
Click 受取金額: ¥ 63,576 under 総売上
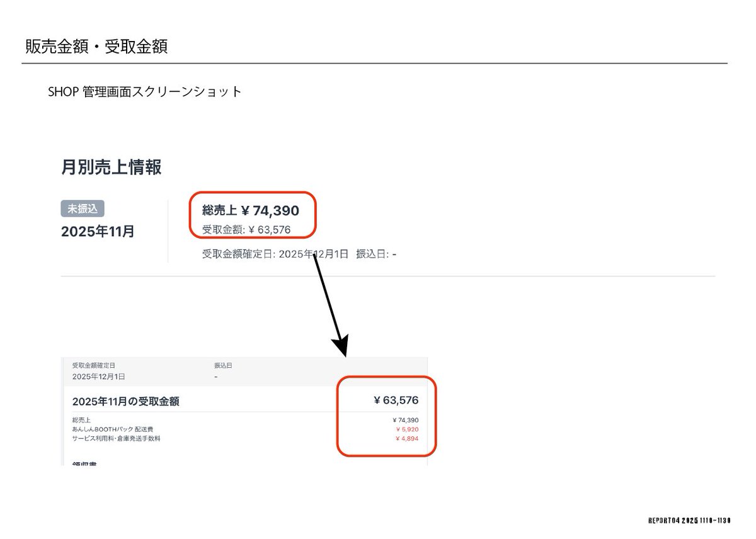coord(246,230)
